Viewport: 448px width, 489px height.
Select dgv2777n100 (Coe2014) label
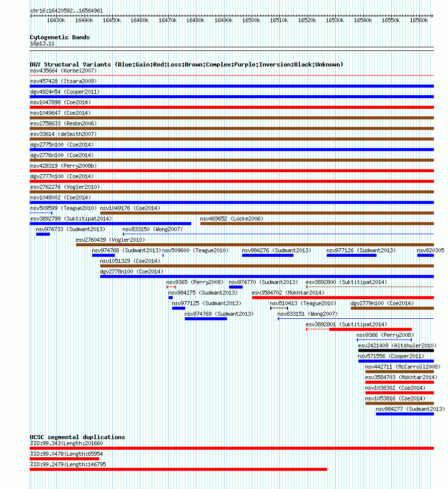coord(62,177)
